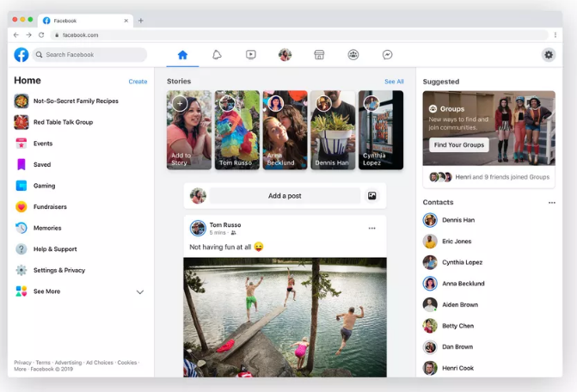Click the Facebook logo icon
577x392 pixels.
tap(21, 55)
